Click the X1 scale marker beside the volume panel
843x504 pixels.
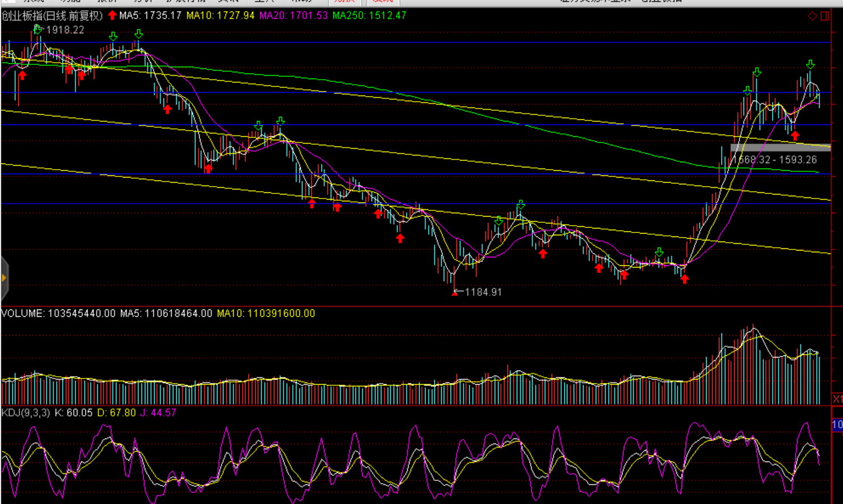pos(837,399)
